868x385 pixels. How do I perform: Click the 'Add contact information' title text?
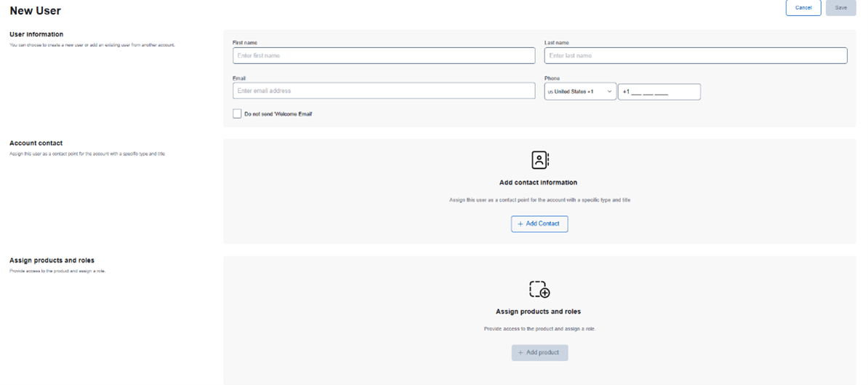[x=539, y=183]
